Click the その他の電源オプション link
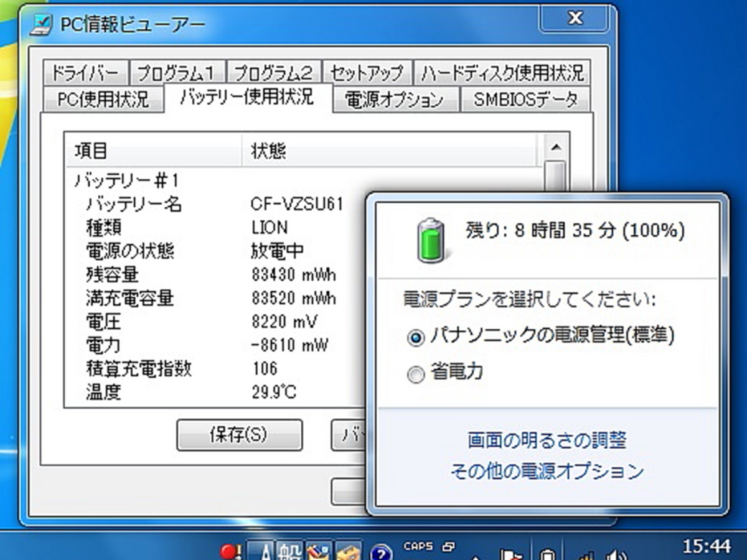Viewport: 747px width, 560px height. 547,471
